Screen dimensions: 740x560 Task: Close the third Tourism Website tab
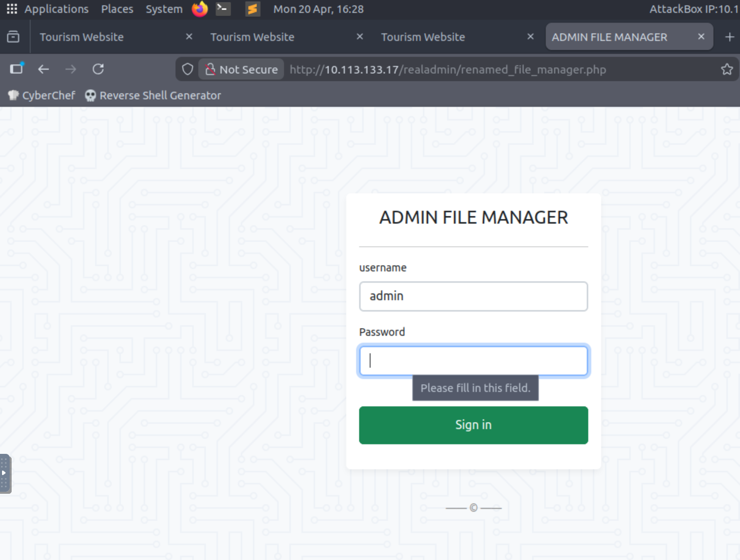click(531, 37)
